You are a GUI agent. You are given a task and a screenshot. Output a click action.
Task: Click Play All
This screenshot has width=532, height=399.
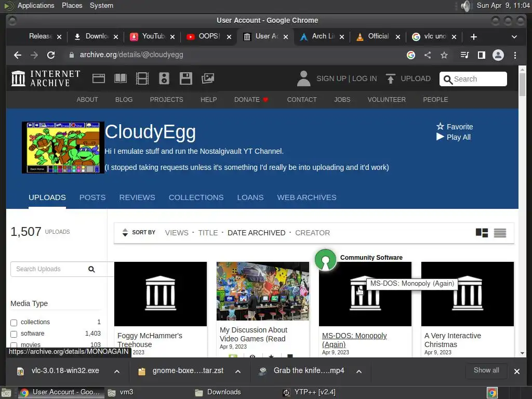(x=454, y=137)
